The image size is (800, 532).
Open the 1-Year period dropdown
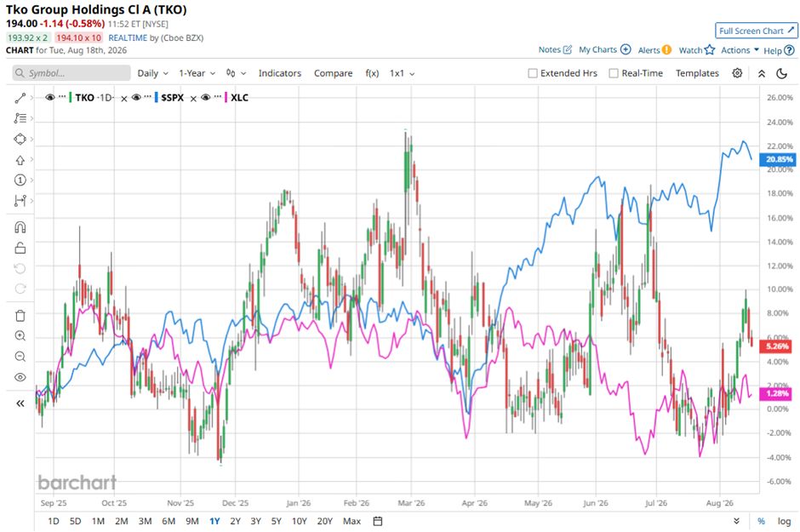point(197,73)
